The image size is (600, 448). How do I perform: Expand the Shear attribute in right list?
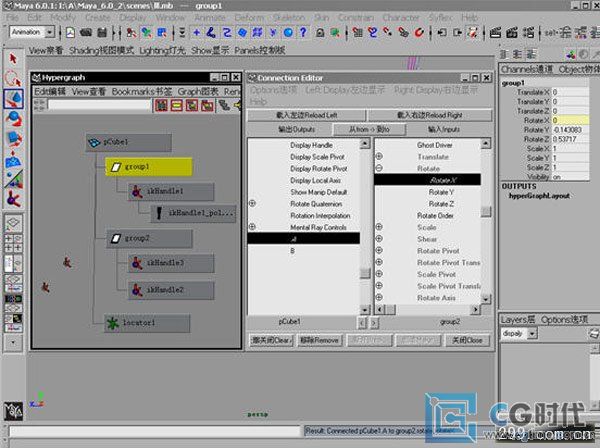tap(379, 239)
